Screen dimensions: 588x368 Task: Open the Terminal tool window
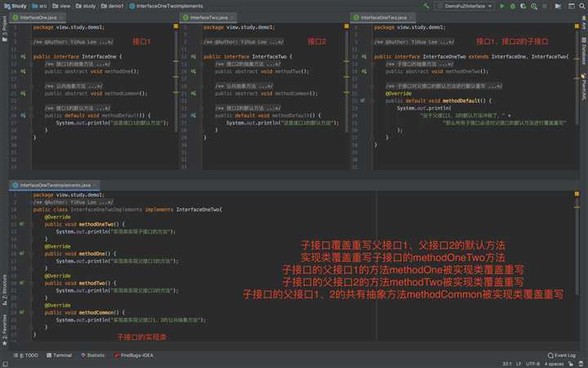pyautogui.click(x=59, y=355)
